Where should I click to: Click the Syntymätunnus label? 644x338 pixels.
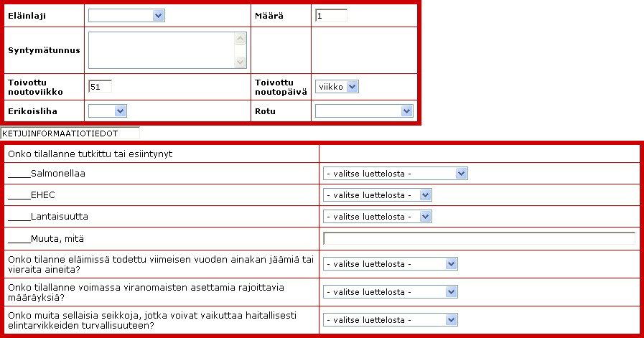[x=44, y=50]
